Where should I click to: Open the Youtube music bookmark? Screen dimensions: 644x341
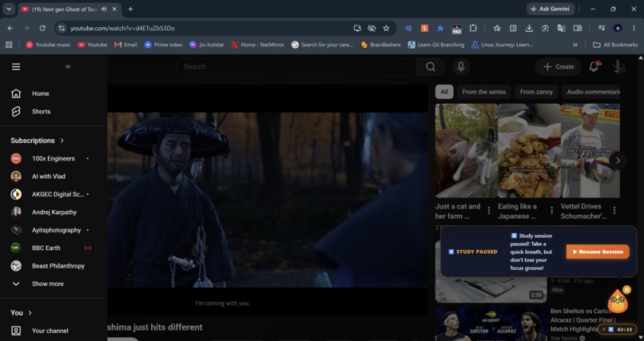click(48, 45)
